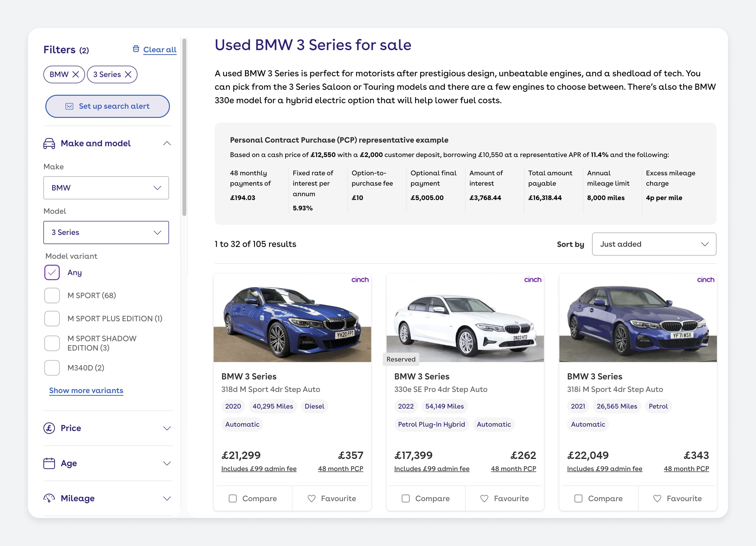Favourite the 318d M Sport heart icon
This screenshot has width=756, height=546.
tap(311, 498)
